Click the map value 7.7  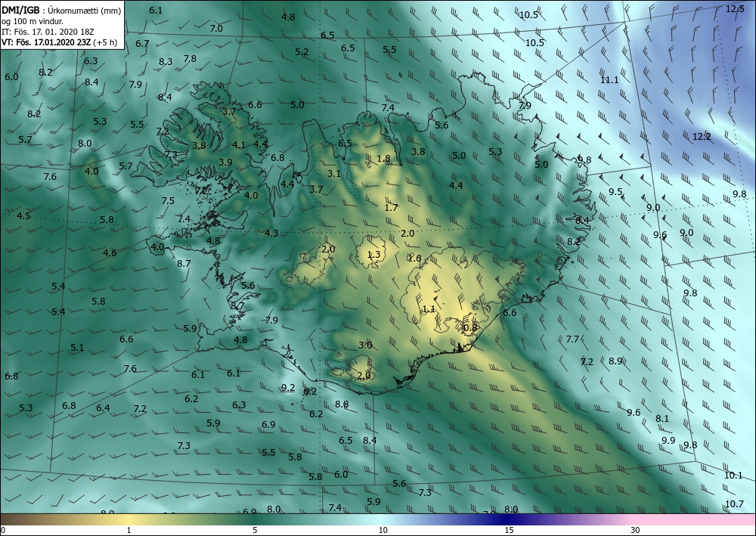pos(572,339)
